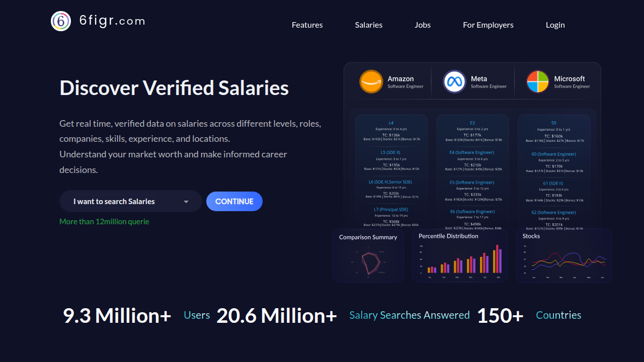Click the 150+ statistic
The height and width of the screenshot is (362, 644).
click(x=500, y=315)
